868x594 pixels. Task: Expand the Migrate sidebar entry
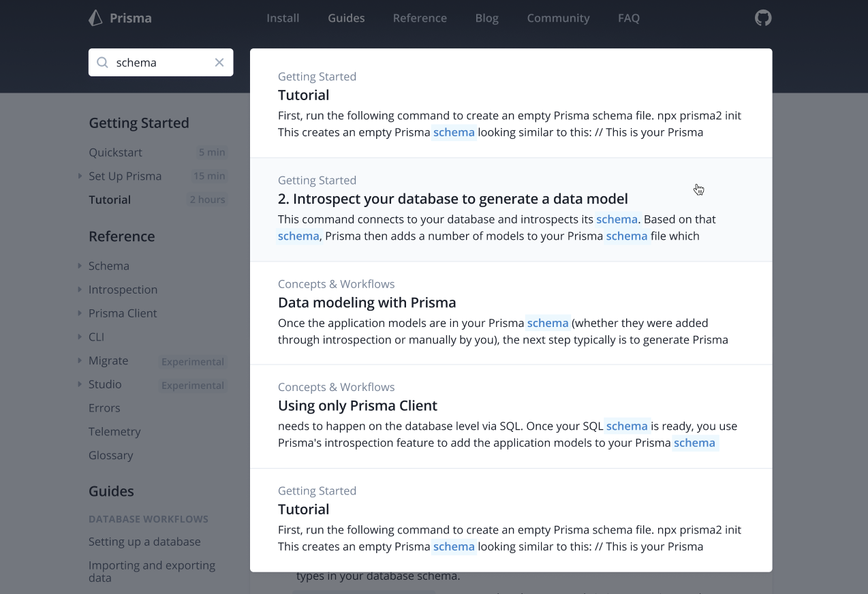(80, 360)
